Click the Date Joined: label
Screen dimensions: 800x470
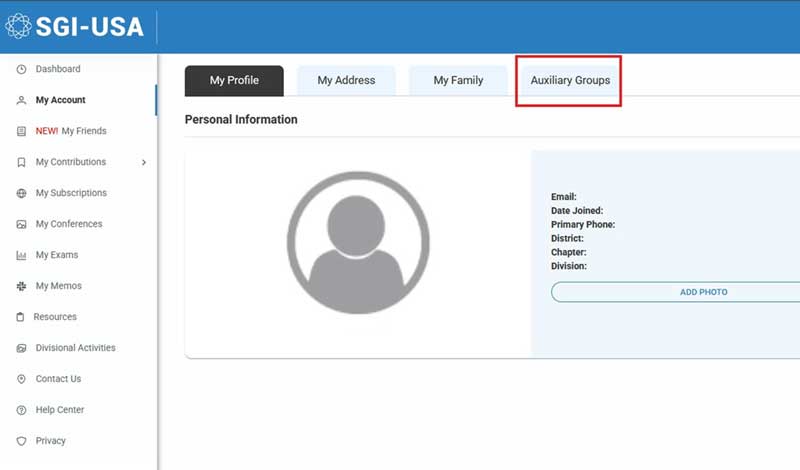(x=577, y=211)
